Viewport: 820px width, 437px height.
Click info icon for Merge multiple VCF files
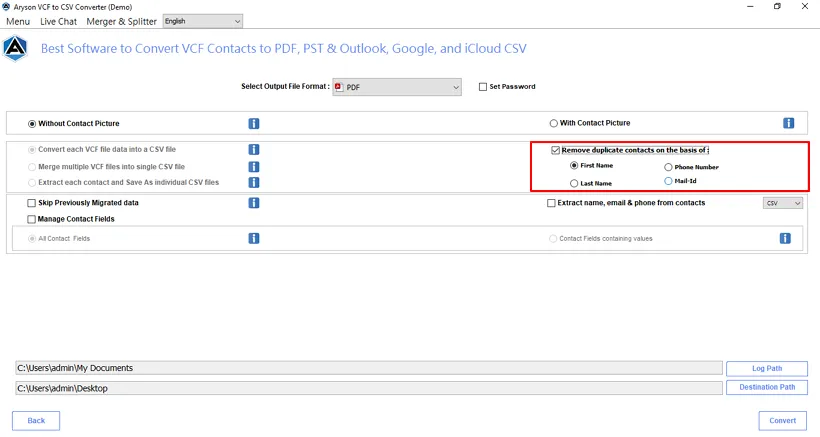(x=254, y=167)
